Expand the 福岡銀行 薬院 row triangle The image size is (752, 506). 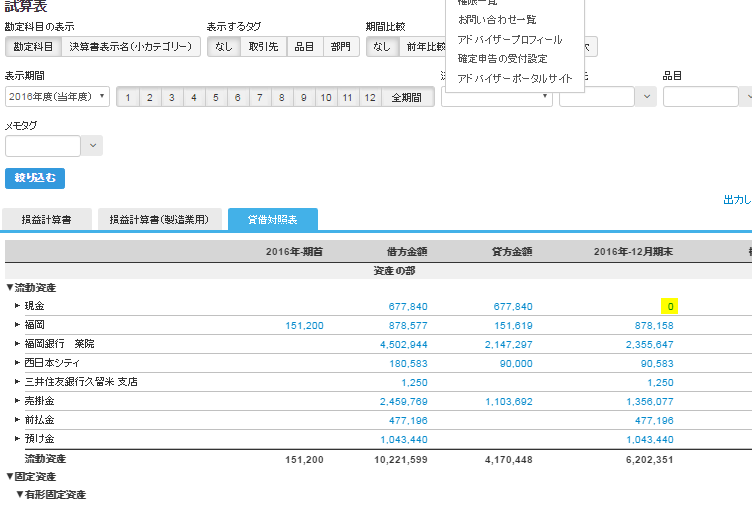(17, 344)
